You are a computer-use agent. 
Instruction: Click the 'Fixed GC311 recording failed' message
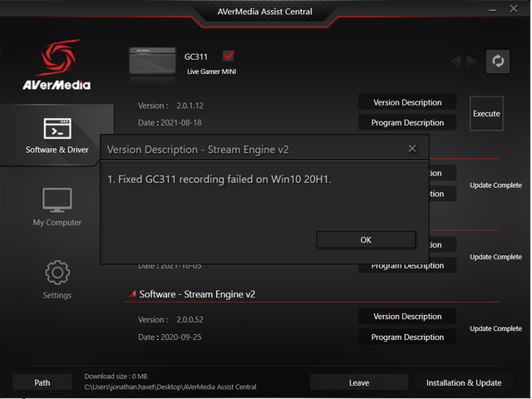pyautogui.click(x=219, y=180)
